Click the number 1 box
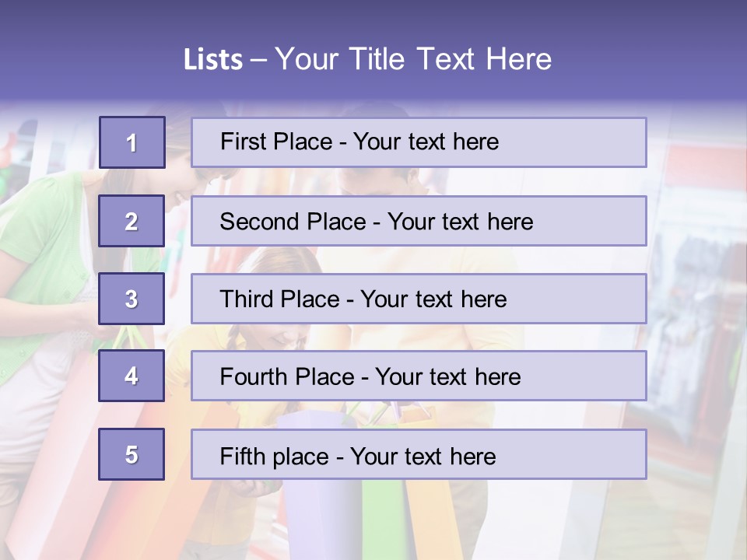 pyautogui.click(x=132, y=142)
